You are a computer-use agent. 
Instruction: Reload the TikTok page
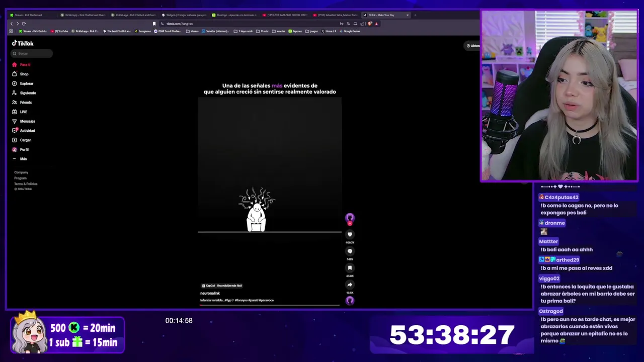tap(24, 24)
